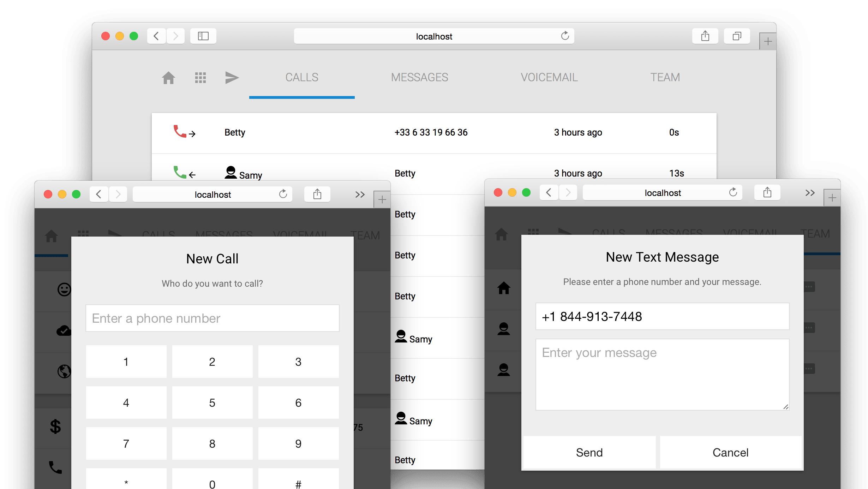
Task: Click the Enter a phone number field
Action: click(212, 318)
